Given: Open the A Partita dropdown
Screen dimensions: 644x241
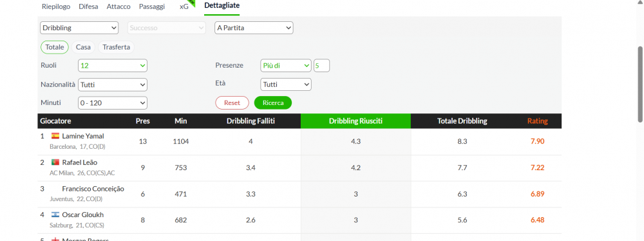Looking at the screenshot, I should (254, 28).
